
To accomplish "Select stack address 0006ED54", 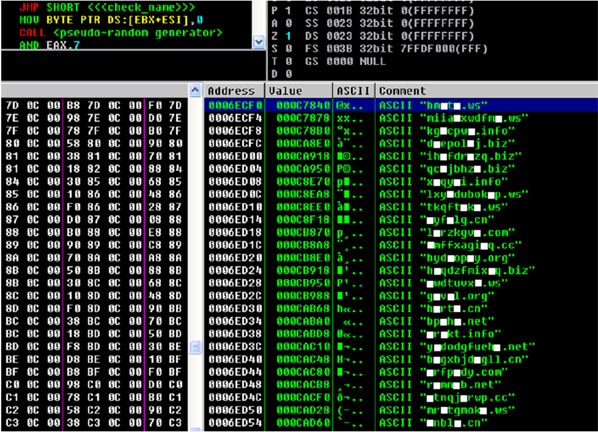I will click(x=235, y=423).
